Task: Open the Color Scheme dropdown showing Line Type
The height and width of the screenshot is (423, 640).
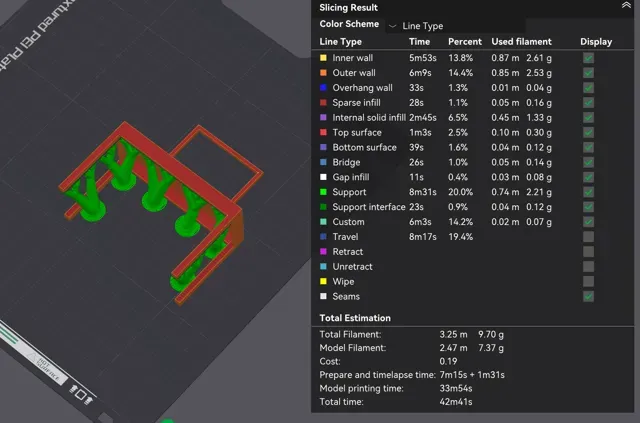Action: click(x=456, y=26)
